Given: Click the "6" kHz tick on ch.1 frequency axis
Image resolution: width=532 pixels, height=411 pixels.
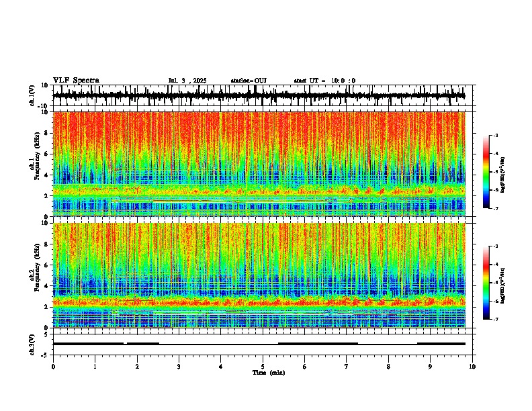Looking at the screenshot, I should pyautogui.click(x=46, y=154).
